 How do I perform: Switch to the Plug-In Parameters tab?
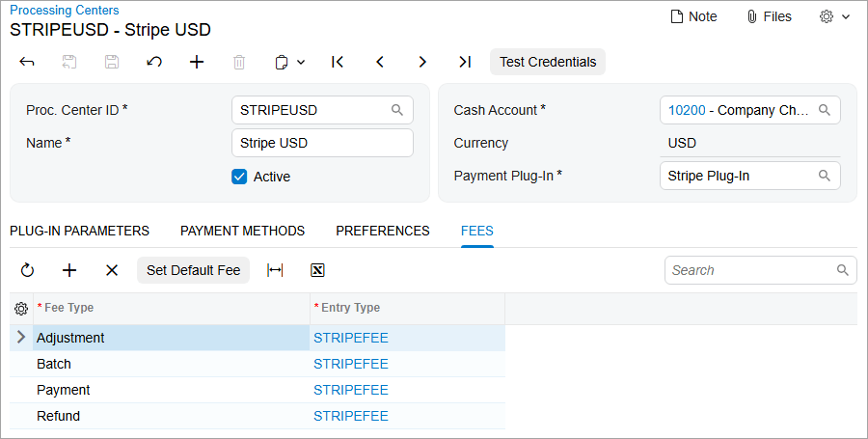tap(80, 231)
